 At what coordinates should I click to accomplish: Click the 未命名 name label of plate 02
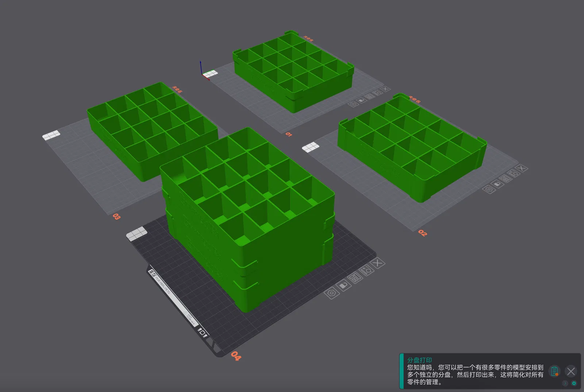(x=414, y=99)
